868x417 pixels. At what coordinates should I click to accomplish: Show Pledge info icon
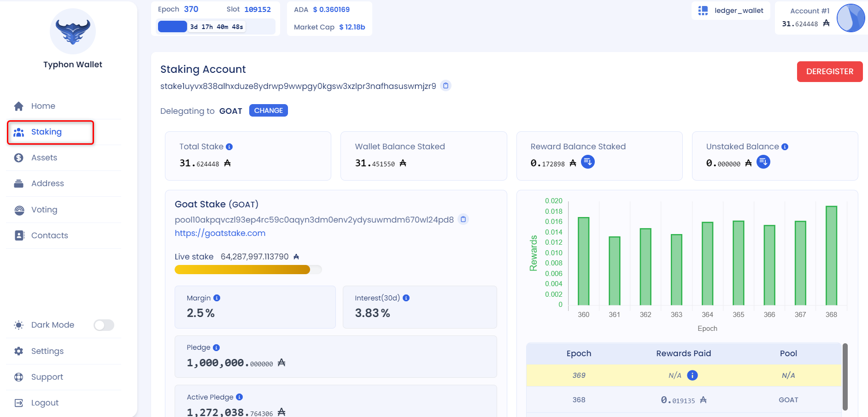tap(217, 347)
